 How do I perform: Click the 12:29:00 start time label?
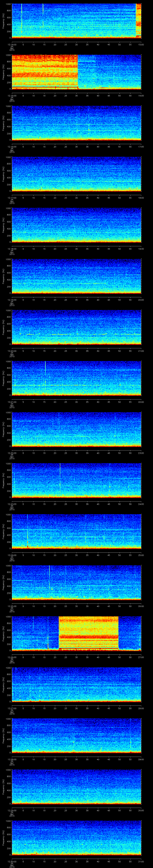point(12,810)
